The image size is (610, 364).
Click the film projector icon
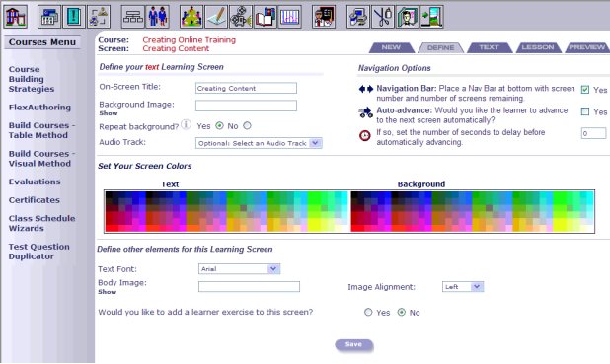point(241,17)
